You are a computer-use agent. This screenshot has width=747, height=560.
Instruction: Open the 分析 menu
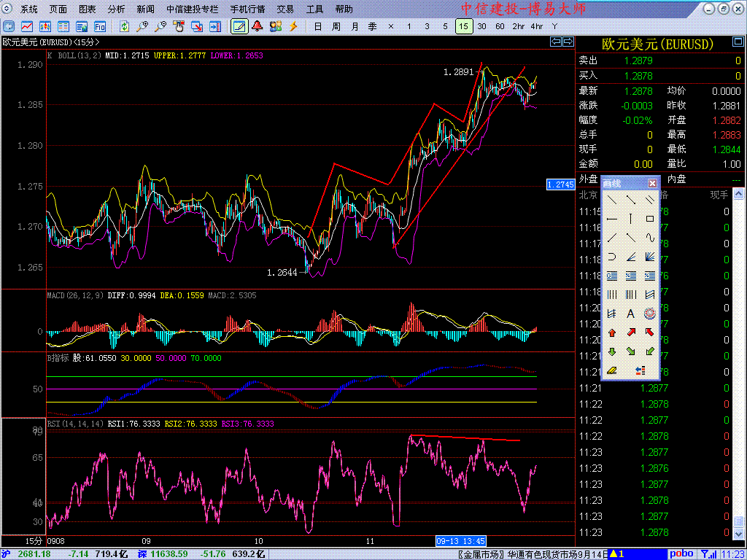(x=116, y=9)
